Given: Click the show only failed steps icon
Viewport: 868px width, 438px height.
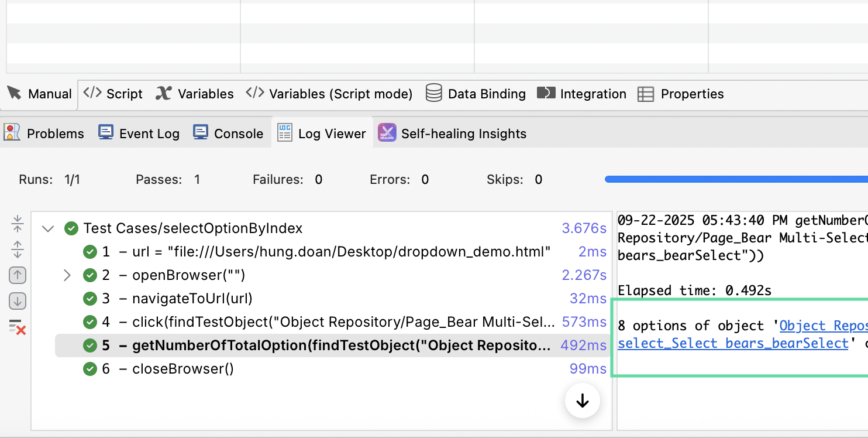Looking at the screenshot, I should [x=17, y=327].
